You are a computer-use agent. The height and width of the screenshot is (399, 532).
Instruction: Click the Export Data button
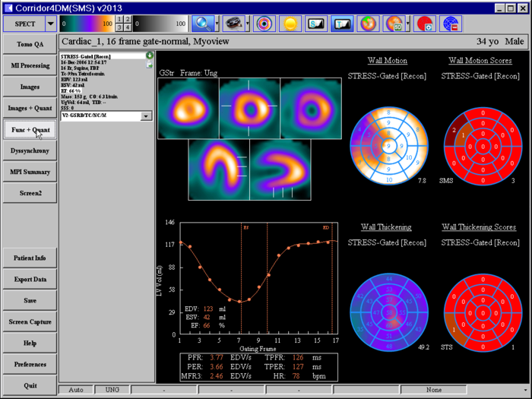coord(30,280)
